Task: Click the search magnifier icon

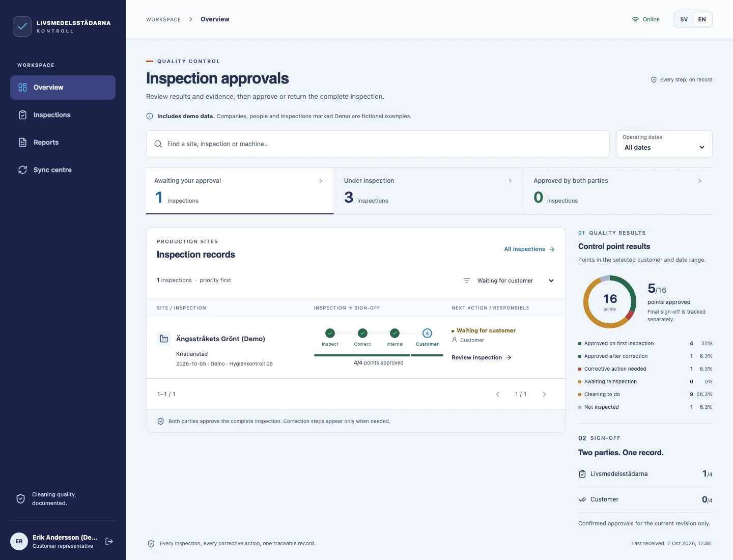Action: 158,144
